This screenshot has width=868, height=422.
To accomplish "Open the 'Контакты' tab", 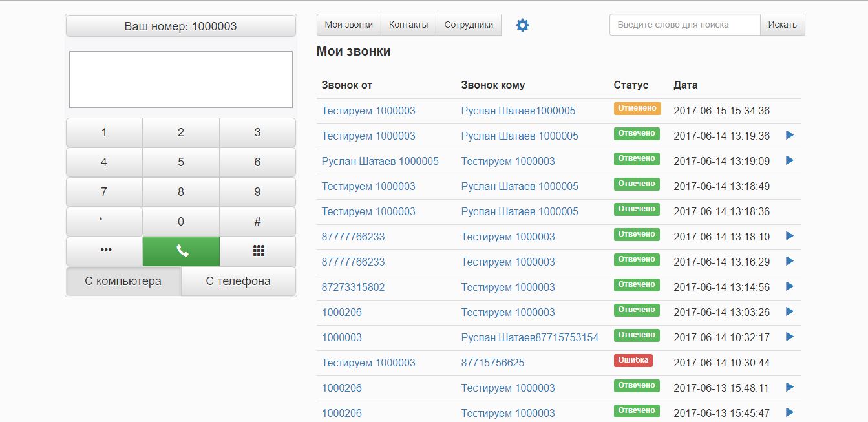I will 408,25.
